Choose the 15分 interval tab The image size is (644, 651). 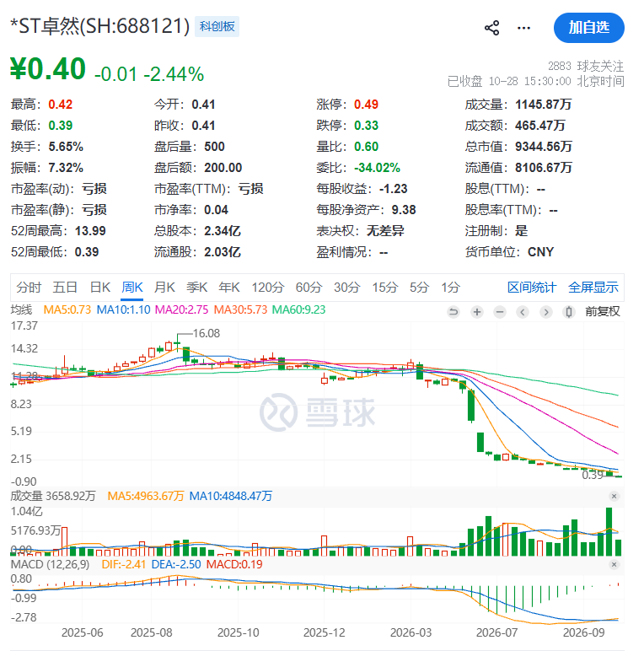pyautogui.click(x=385, y=288)
